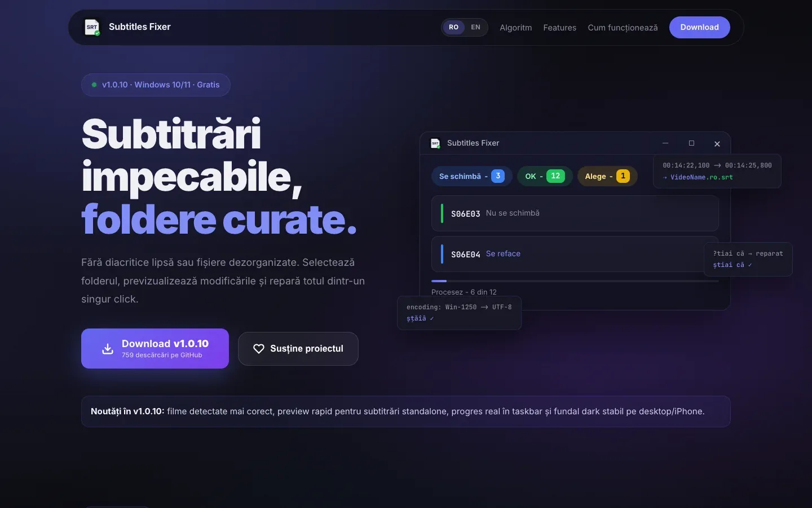Click the ?tiai că reparat tooltip
Screen dimensions: 812x508
click(x=748, y=259)
